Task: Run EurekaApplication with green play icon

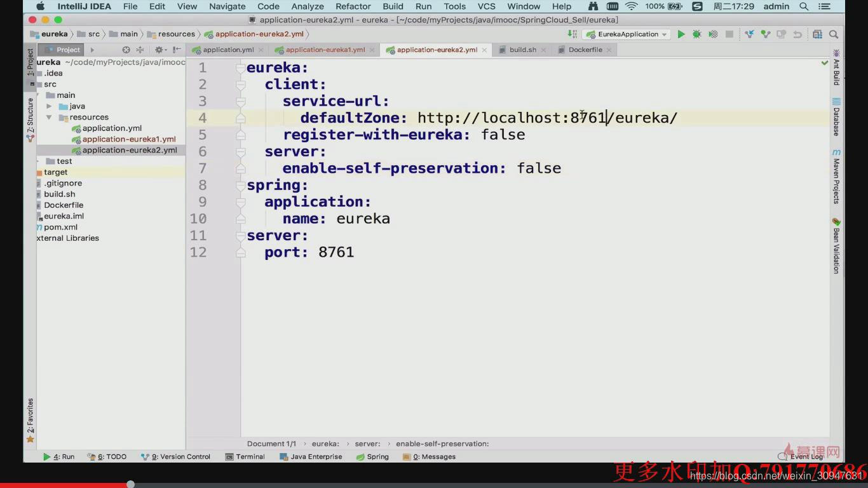Action: [x=681, y=34]
